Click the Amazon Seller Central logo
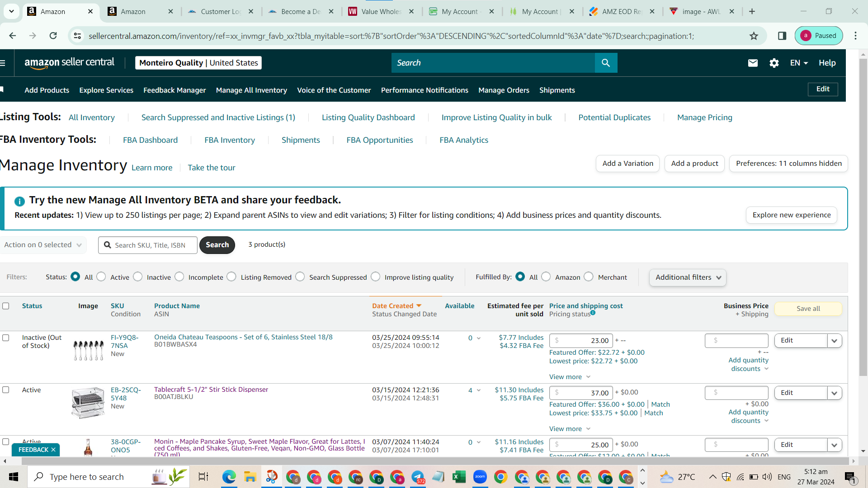 pos(69,63)
